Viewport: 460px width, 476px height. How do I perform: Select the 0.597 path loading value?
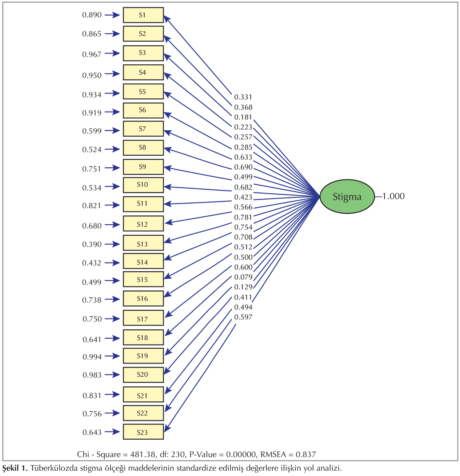[243, 317]
